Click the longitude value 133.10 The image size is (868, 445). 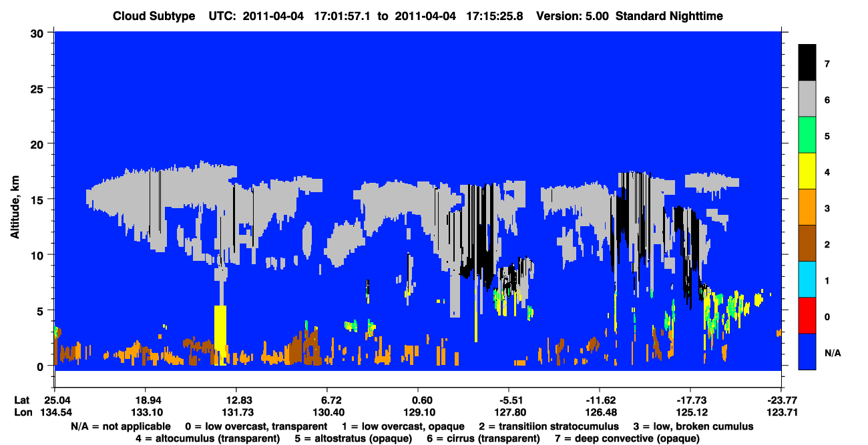click(x=145, y=412)
